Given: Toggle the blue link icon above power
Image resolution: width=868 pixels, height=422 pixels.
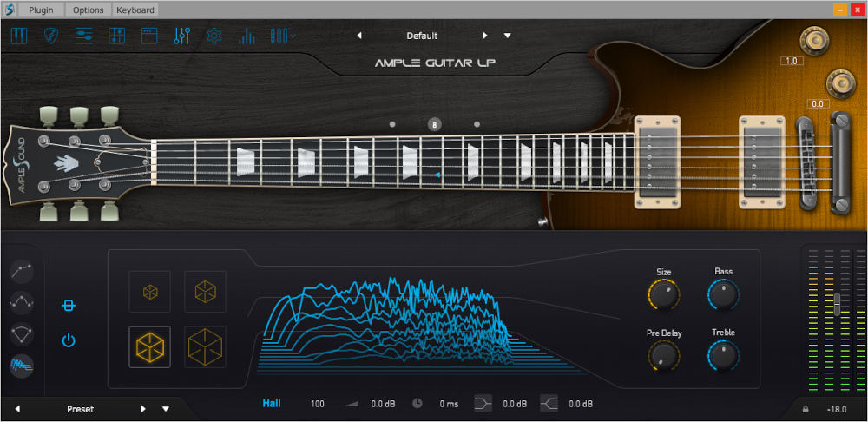Looking at the screenshot, I should pyautogui.click(x=69, y=306).
